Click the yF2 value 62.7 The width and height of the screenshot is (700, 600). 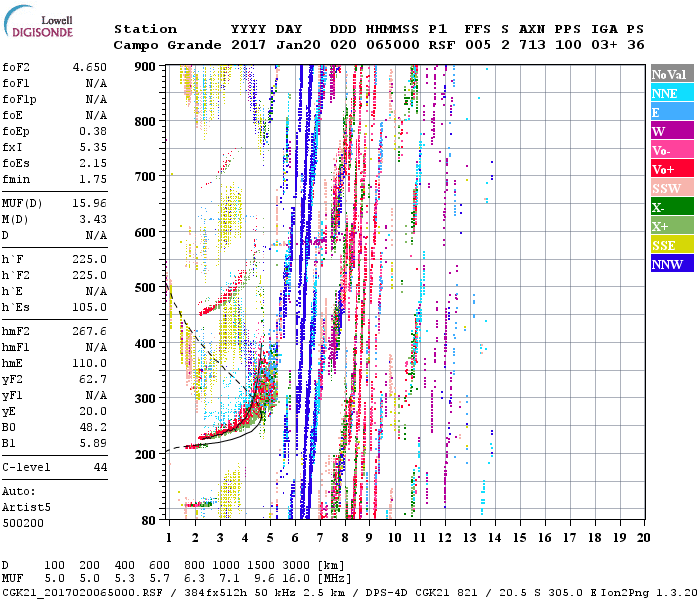[x=93, y=379]
